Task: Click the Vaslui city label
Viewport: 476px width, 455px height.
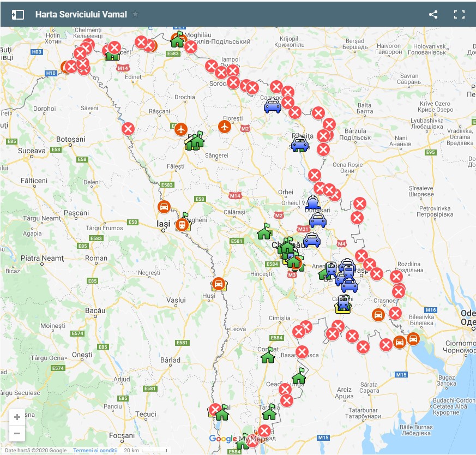Action: [176, 300]
